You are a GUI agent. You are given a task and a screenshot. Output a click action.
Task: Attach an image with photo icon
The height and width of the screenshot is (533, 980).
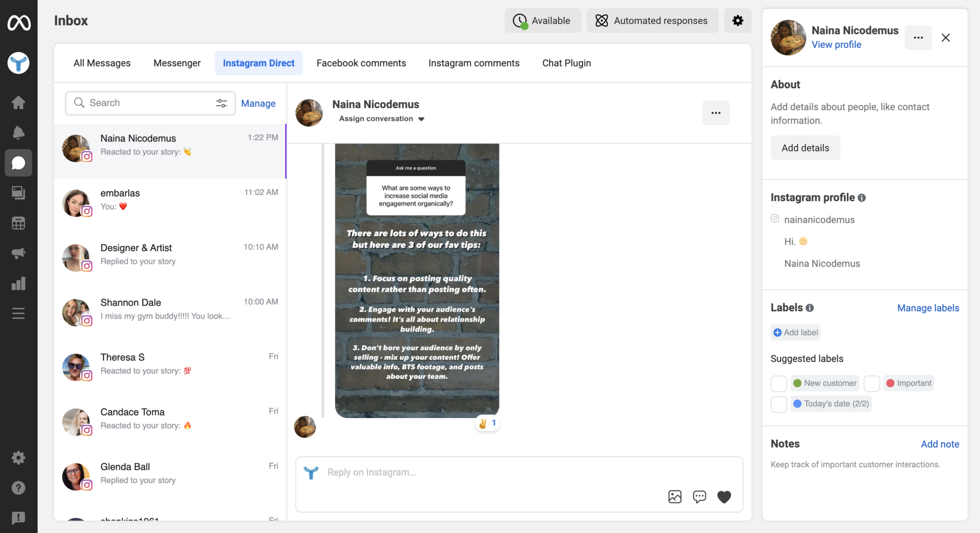click(675, 497)
